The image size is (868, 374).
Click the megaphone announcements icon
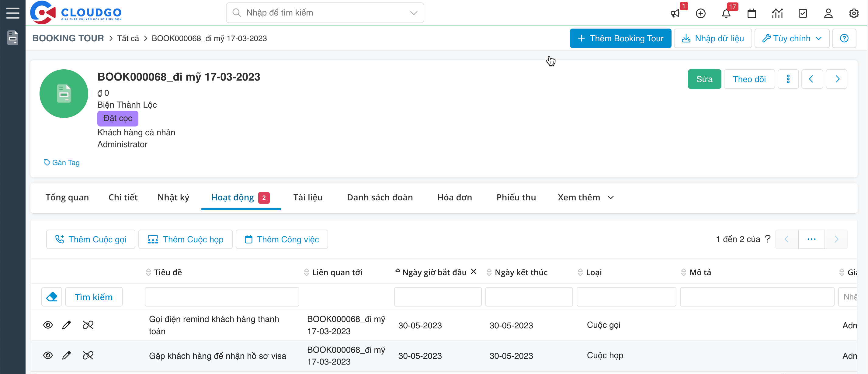tap(675, 13)
